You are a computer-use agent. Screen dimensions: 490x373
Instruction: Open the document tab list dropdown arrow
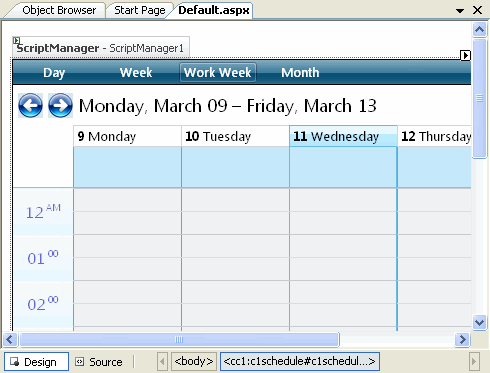pos(460,11)
